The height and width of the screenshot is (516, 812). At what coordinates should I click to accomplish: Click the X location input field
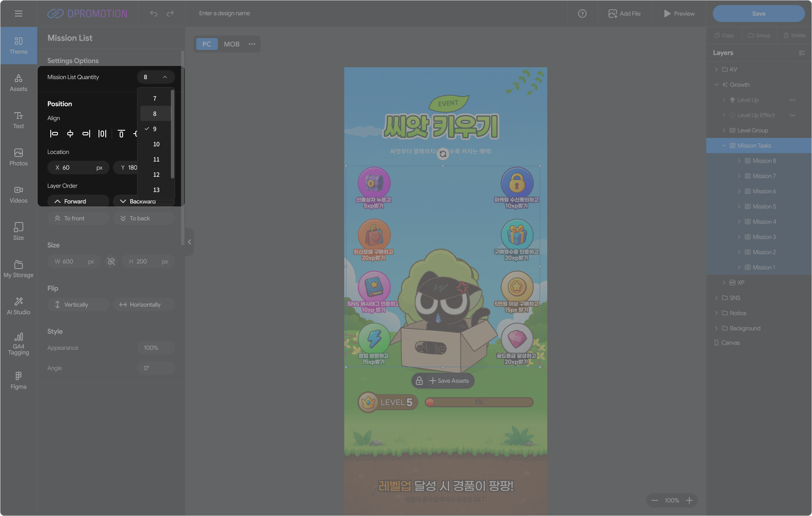pos(79,167)
